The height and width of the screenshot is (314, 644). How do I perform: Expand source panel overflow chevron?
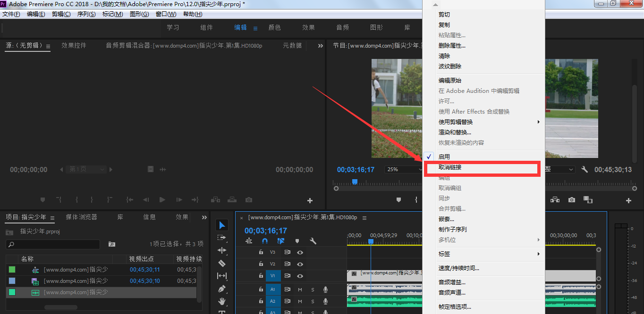pyautogui.click(x=321, y=46)
